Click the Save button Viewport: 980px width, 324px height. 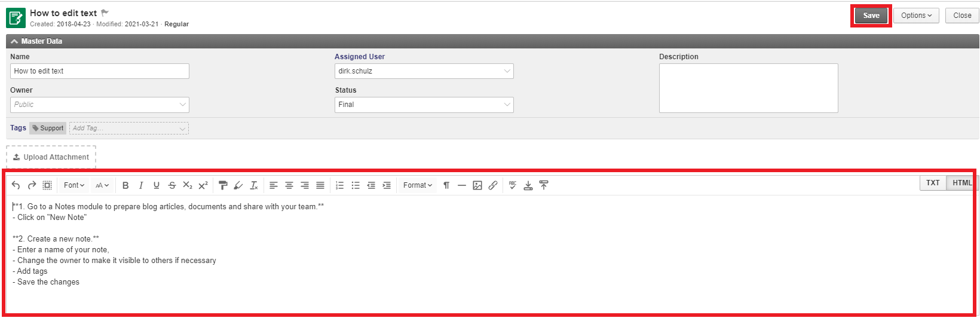click(871, 16)
